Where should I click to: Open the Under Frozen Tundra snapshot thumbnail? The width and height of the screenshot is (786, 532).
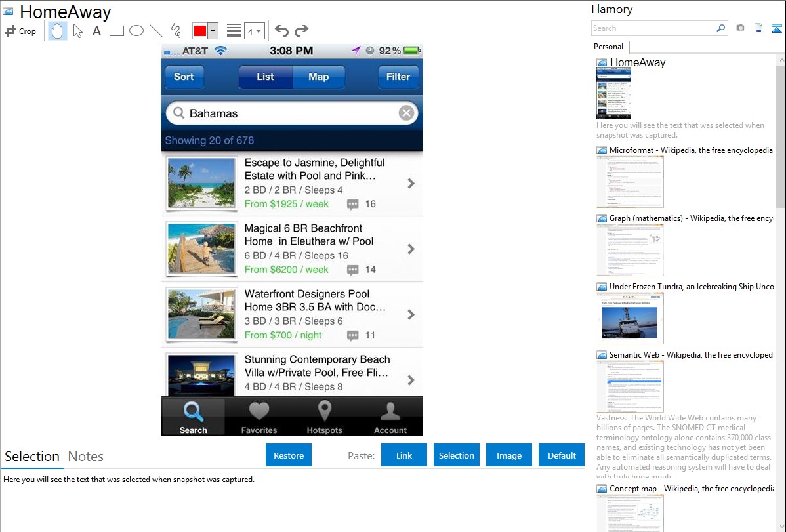630,318
